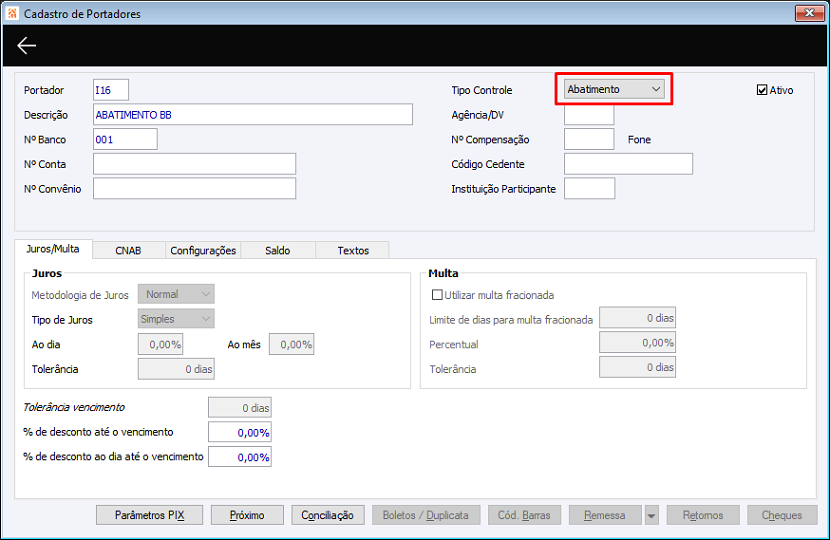Open the Tipo de Juros dropdown
Screen dimensions: 830x540
(x=176, y=319)
